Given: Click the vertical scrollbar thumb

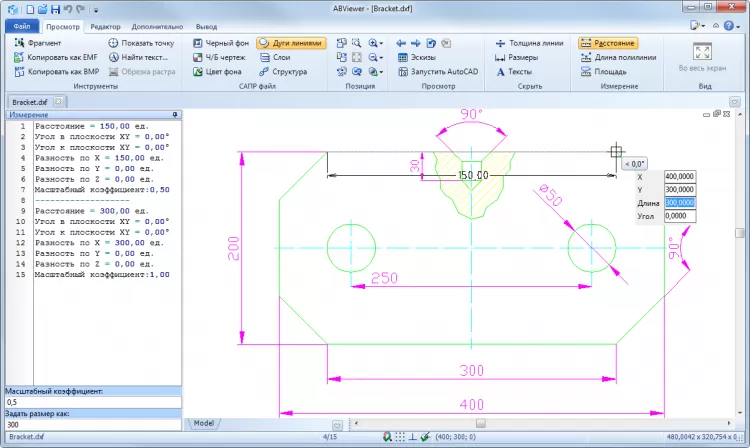Looking at the screenshot, I should tap(739, 233).
